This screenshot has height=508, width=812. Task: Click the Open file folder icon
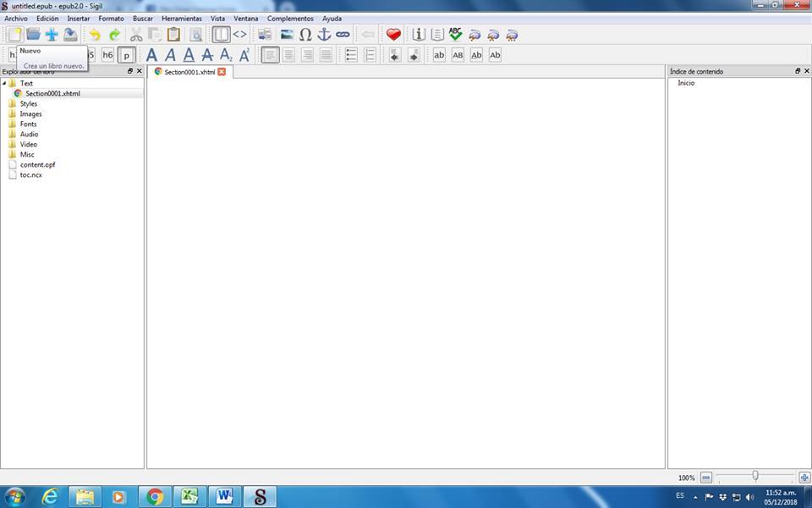coord(33,35)
